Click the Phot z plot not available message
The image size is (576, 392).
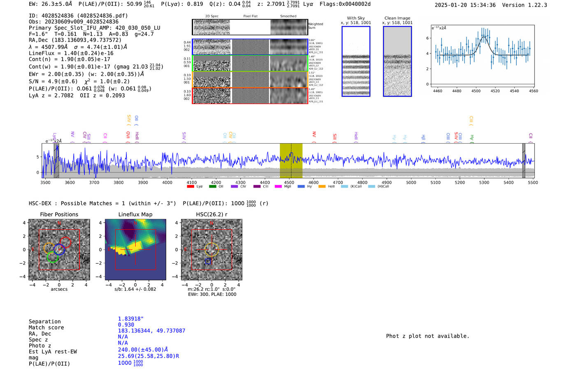[x=427, y=336]
